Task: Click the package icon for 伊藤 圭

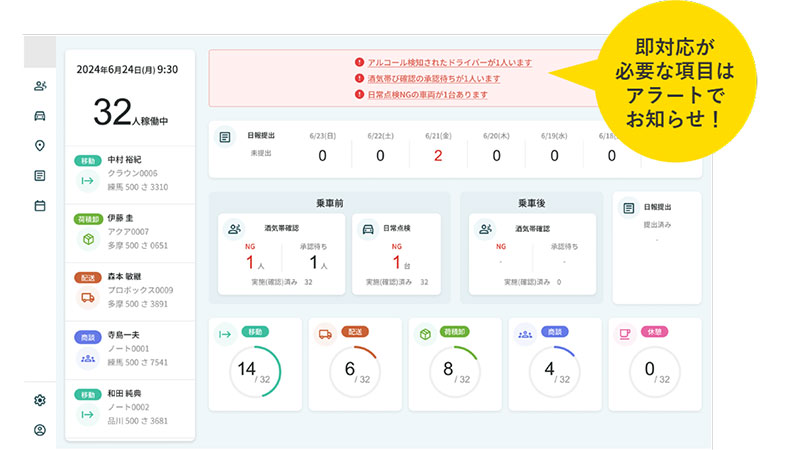Action: click(x=88, y=239)
